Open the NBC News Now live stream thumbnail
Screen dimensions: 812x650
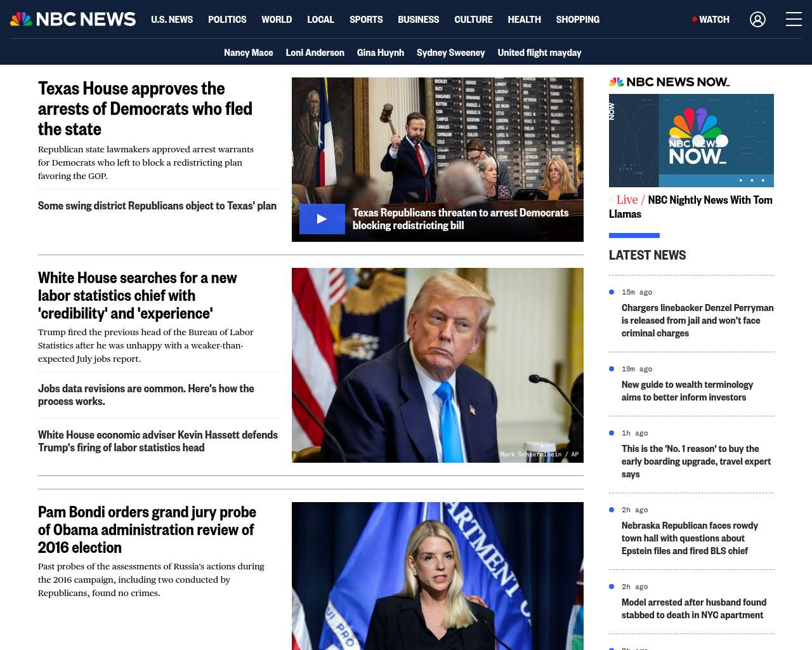point(691,140)
